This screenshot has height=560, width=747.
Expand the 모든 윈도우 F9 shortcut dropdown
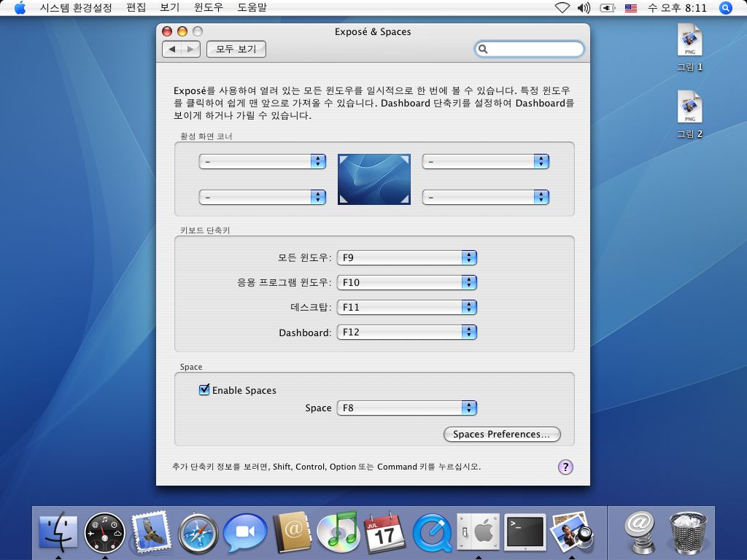[406, 257]
